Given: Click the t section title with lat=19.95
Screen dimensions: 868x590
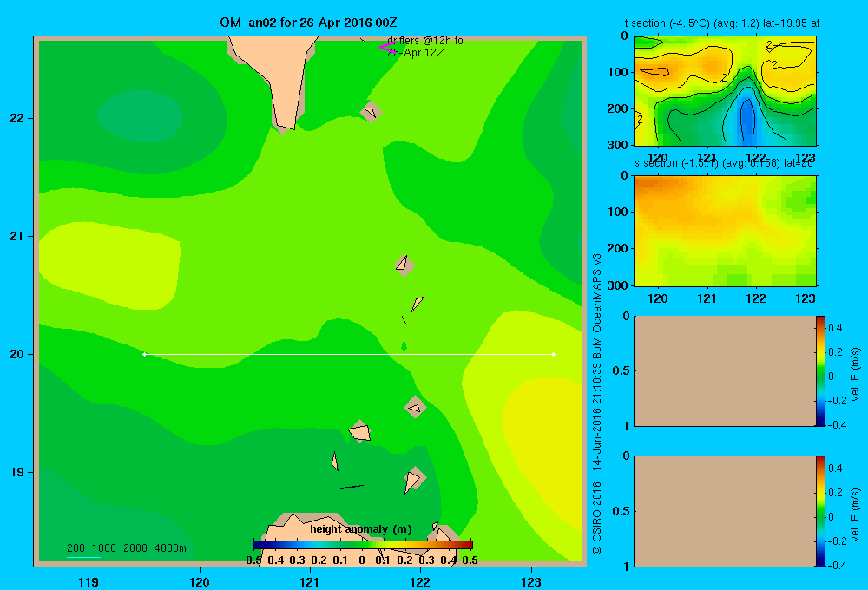Looking at the screenshot, I should 722,23.
